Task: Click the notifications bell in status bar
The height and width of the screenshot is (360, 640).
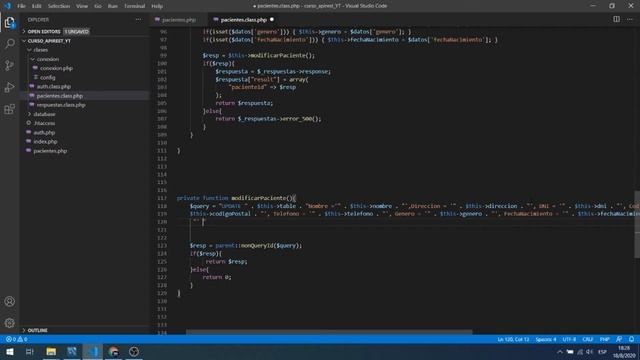Action: [x=631, y=339]
